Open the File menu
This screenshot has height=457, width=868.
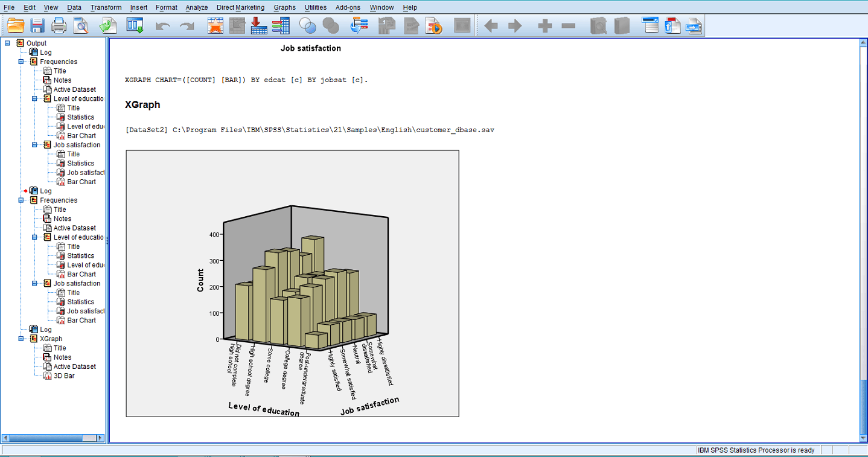(x=9, y=7)
